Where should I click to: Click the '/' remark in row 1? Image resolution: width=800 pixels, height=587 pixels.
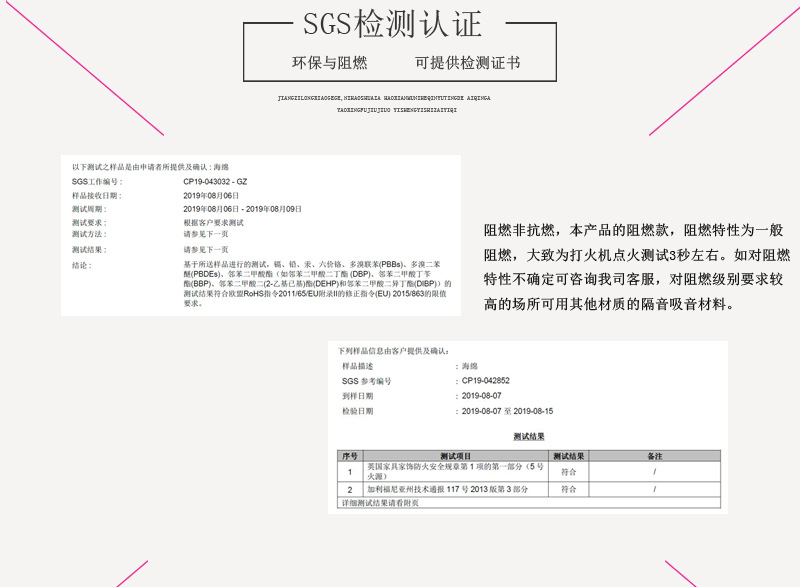click(x=655, y=472)
